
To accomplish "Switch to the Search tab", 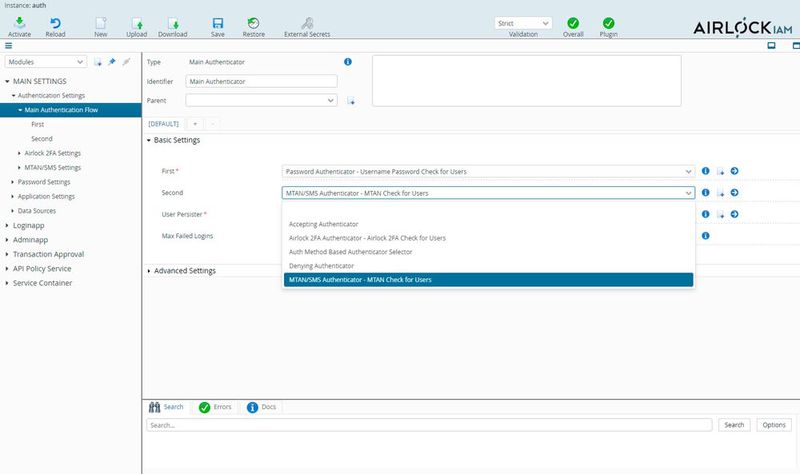I will [x=166, y=407].
